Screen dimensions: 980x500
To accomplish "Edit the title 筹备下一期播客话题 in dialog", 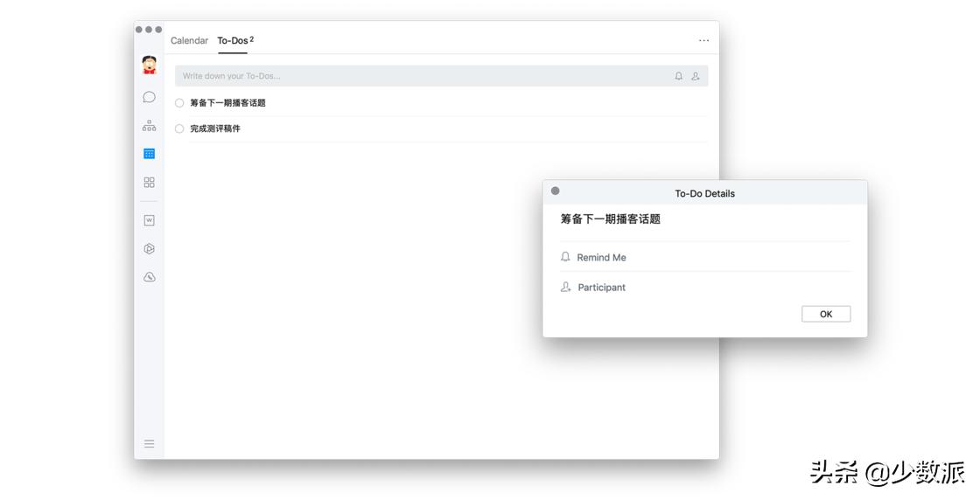I will (610, 219).
